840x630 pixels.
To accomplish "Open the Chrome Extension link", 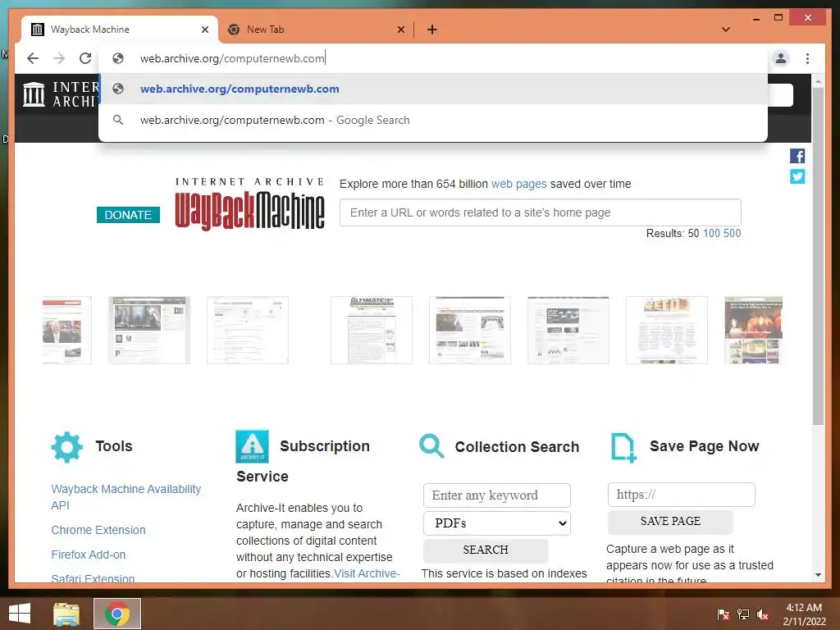I will 98,530.
